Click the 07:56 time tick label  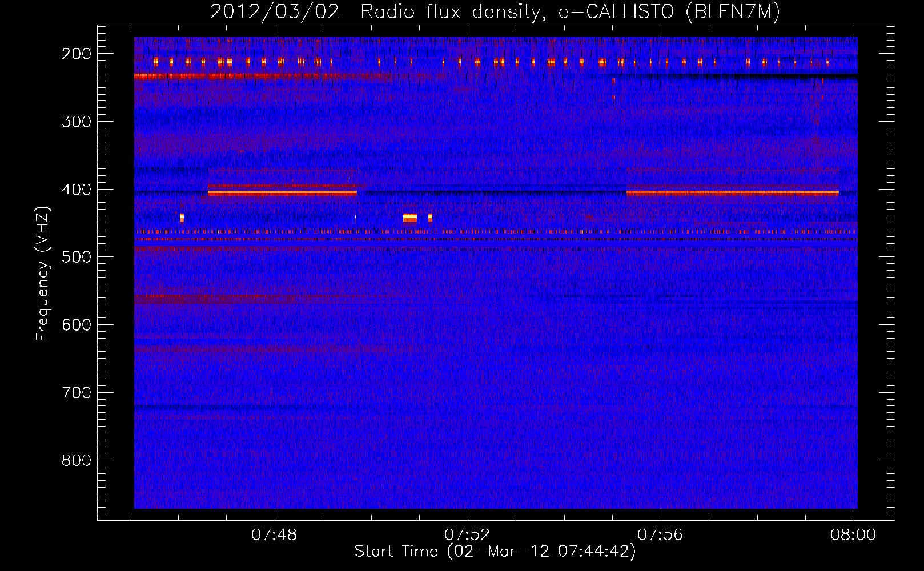click(x=660, y=535)
